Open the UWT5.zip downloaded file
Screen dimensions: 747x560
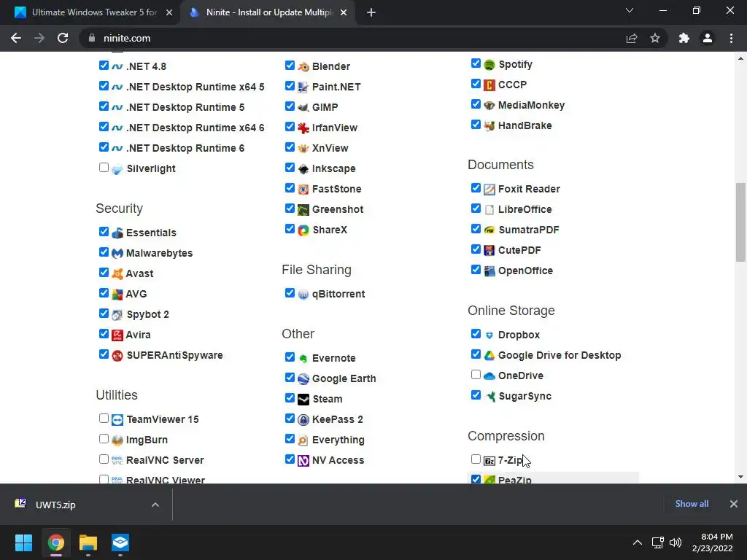(55, 505)
